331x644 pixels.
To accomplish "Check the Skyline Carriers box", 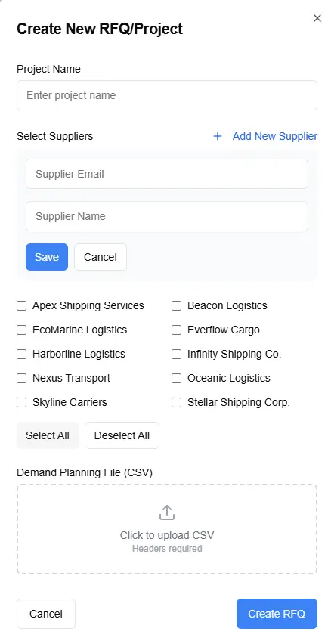I will click(x=21, y=402).
